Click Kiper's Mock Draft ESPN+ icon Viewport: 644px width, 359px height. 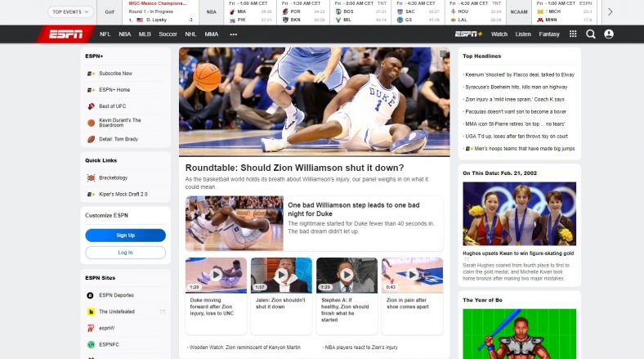click(91, 195)
